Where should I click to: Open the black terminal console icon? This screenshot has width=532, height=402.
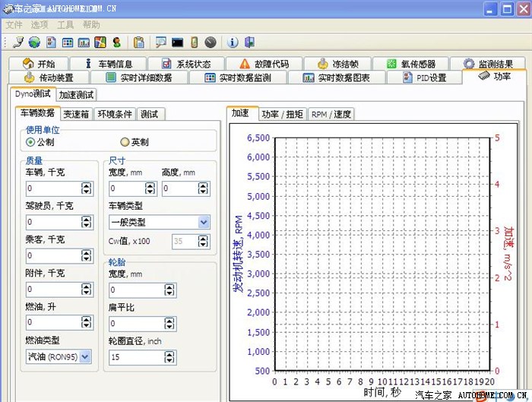click(x=177, y=43)
